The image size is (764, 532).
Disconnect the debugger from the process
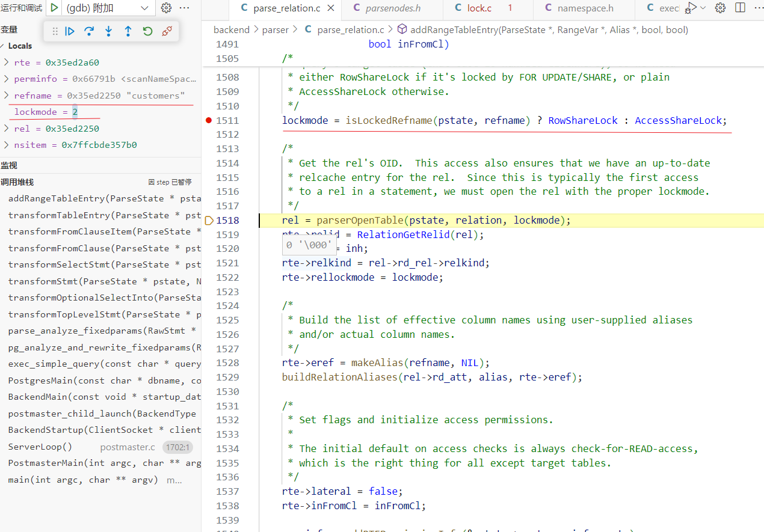pyautogui.click(x=167, y=31)
